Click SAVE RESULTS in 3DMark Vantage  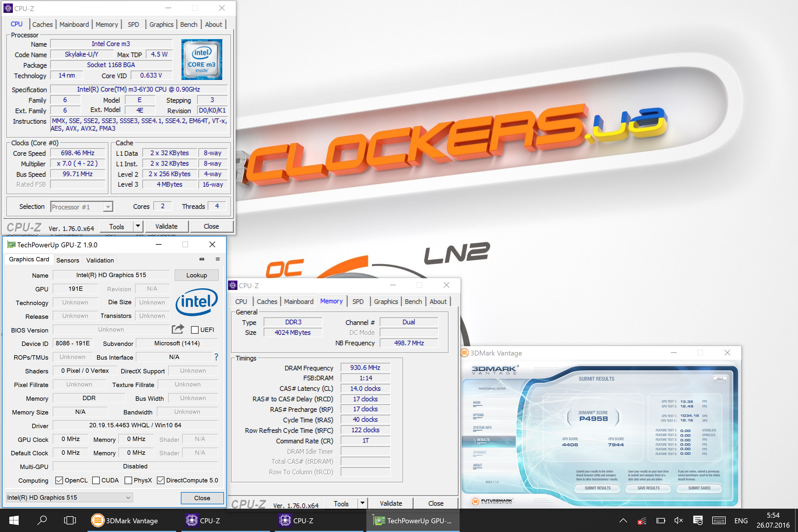648,488
